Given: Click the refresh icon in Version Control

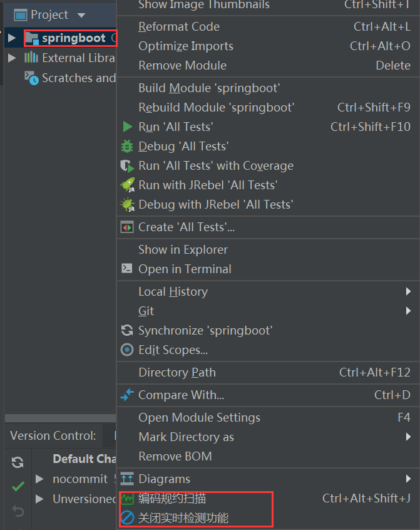Looking at the screenshot, I should click(x=18, y=462).
